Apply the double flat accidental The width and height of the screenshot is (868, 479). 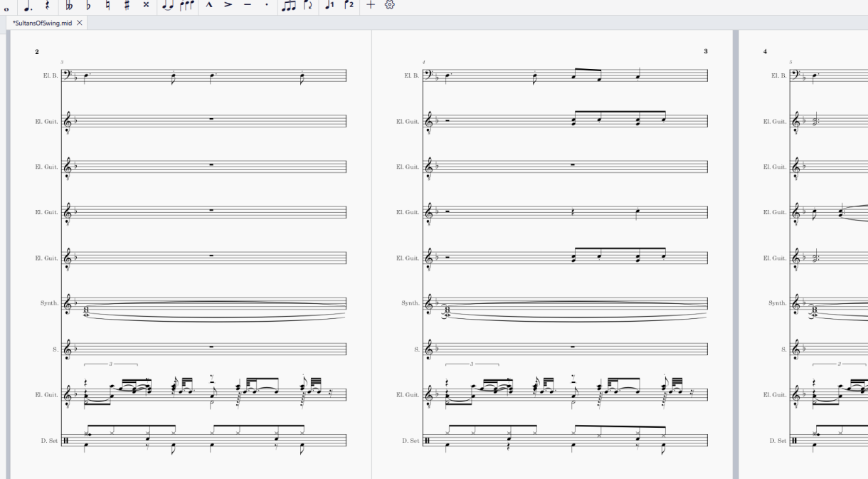point(69,5)
